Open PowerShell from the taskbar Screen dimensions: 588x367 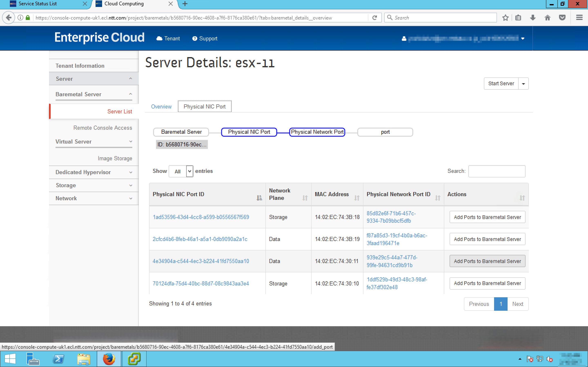click(58, 358)
